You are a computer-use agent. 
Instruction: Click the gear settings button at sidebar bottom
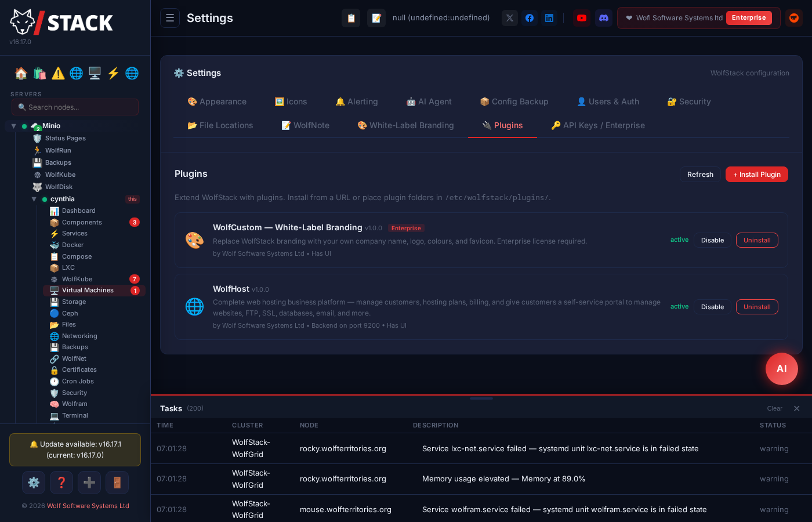(34, 483)
